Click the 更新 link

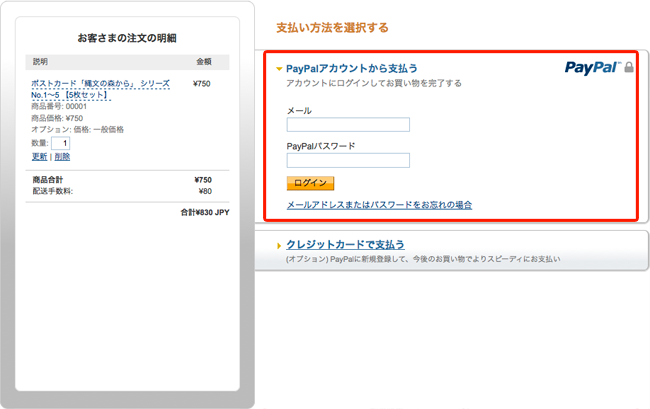click(39, 157)
